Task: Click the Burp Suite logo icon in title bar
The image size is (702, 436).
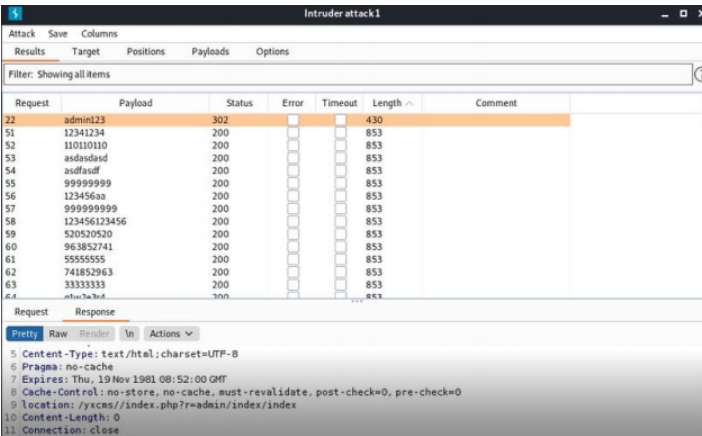Action: tap(15, 13)
